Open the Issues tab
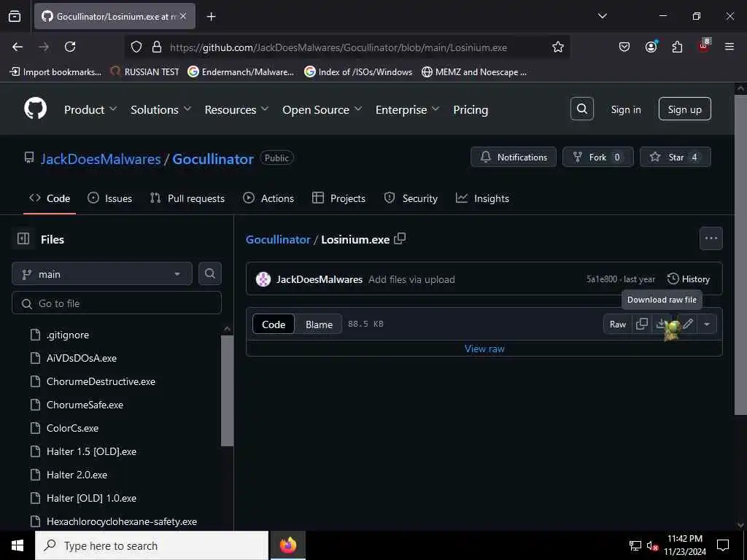 (110, 198)
